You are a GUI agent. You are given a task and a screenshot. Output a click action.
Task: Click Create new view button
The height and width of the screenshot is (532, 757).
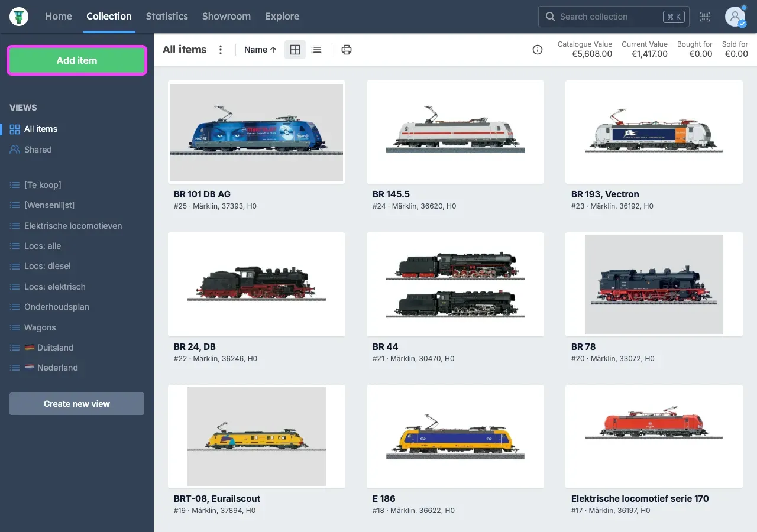point(77,404)
